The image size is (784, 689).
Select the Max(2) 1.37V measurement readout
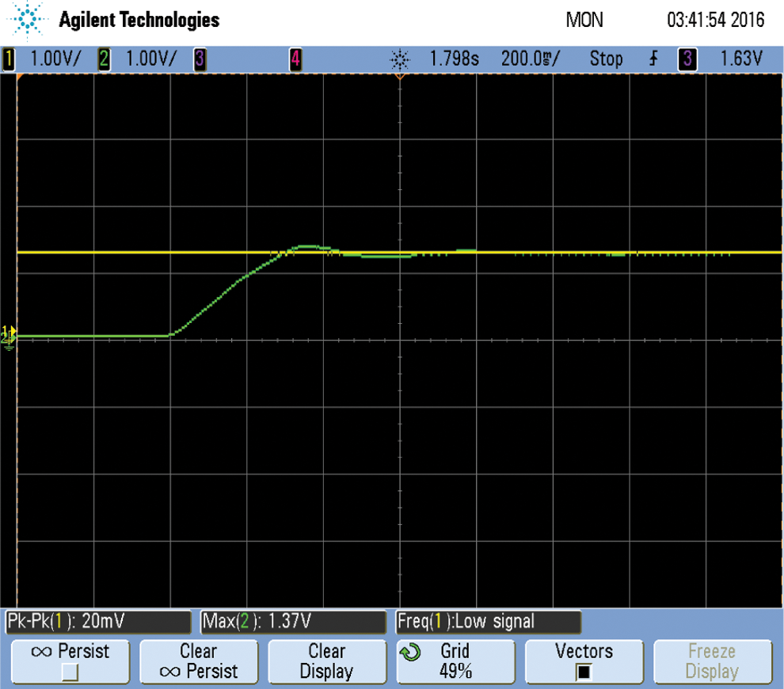click(292, 622)
